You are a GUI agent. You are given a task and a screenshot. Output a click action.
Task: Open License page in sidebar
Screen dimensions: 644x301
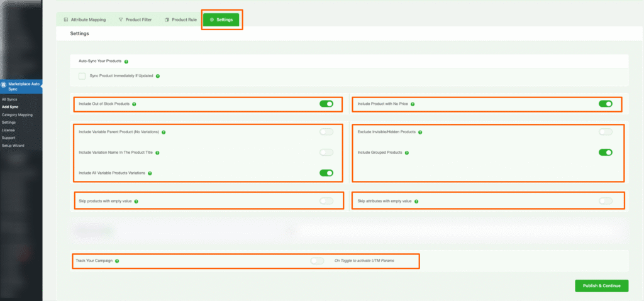[8, 130]
